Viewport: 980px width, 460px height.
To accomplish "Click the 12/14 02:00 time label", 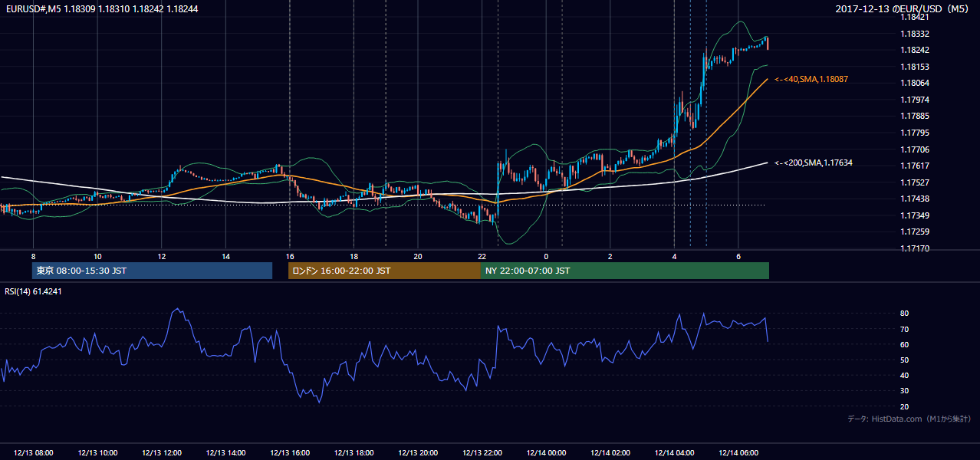I will (610, 453).
